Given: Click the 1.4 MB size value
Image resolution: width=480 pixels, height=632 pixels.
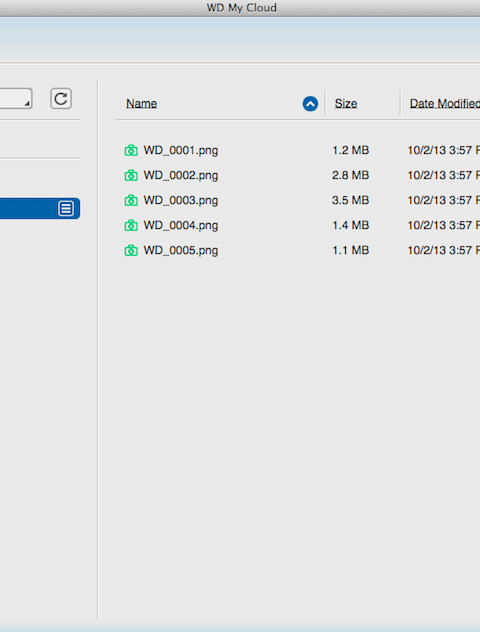Looking at the screenshot, I should 350,225.
